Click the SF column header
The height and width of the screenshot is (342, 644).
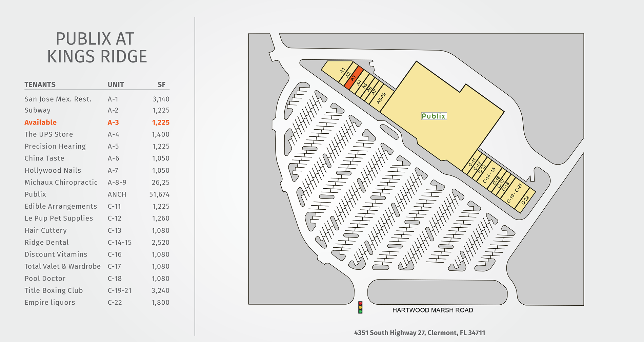tap(162, 84)
